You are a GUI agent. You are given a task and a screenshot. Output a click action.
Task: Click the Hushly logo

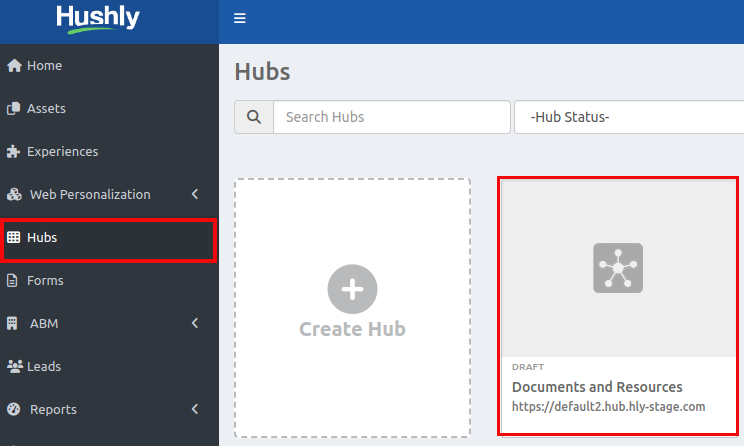coord(98,19)
